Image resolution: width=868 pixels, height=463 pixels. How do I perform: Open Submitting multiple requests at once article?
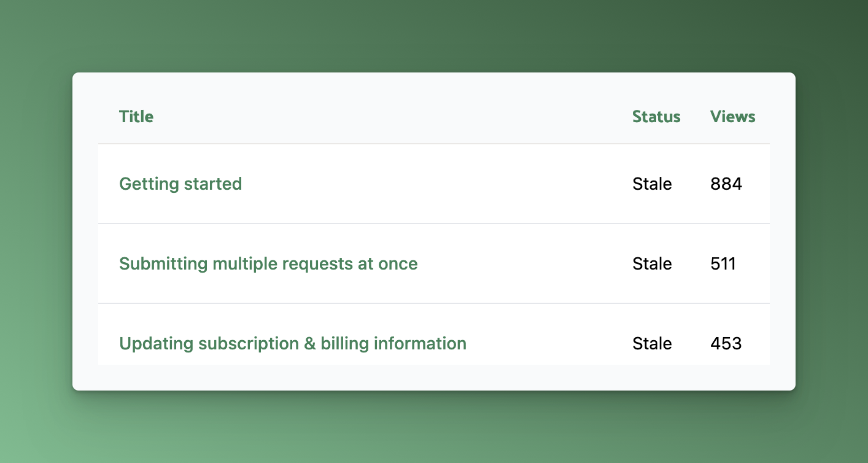pyautogui.click(x=268, y=263)
